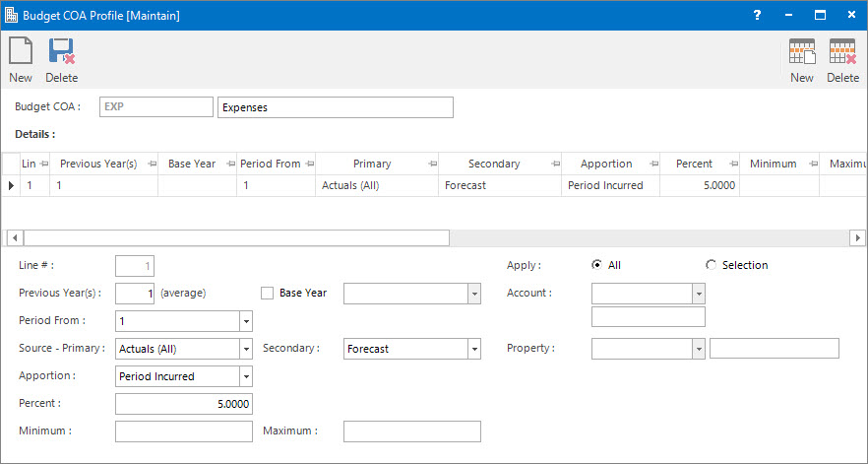The height and width of the screenshot is (464, 868).
Task: Tick the Base Year checkbox
Action: (268, 294)
